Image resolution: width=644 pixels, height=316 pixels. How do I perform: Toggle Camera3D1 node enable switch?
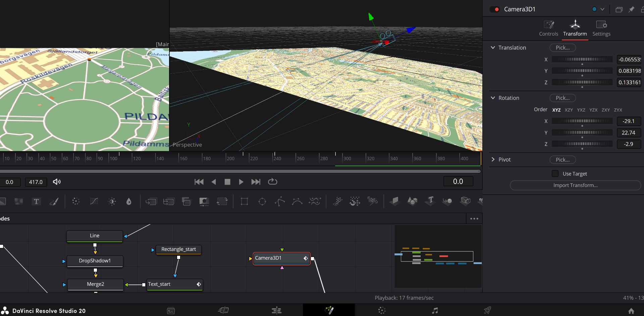(x=495, y=9)
